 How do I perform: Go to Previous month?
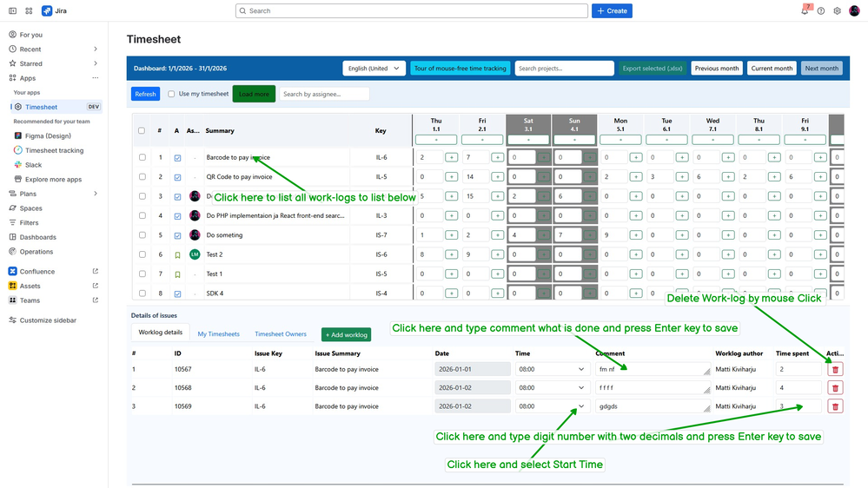click(x=717, y=68)
